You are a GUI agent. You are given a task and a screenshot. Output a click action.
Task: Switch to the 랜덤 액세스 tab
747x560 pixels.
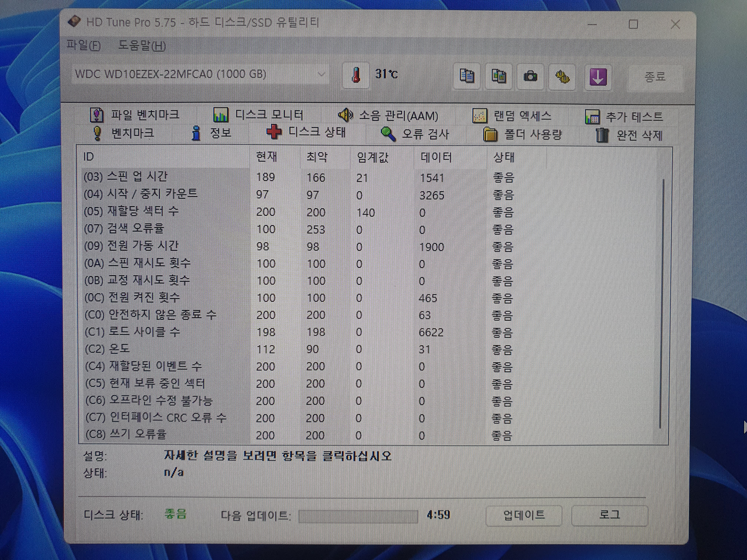coord(512,116)
